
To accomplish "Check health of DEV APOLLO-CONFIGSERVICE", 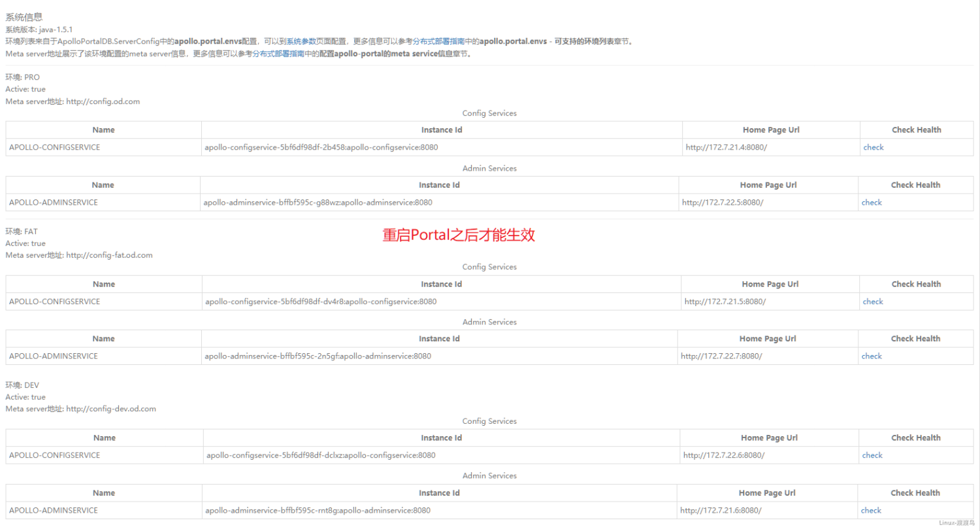I will [x=872, y=454].
